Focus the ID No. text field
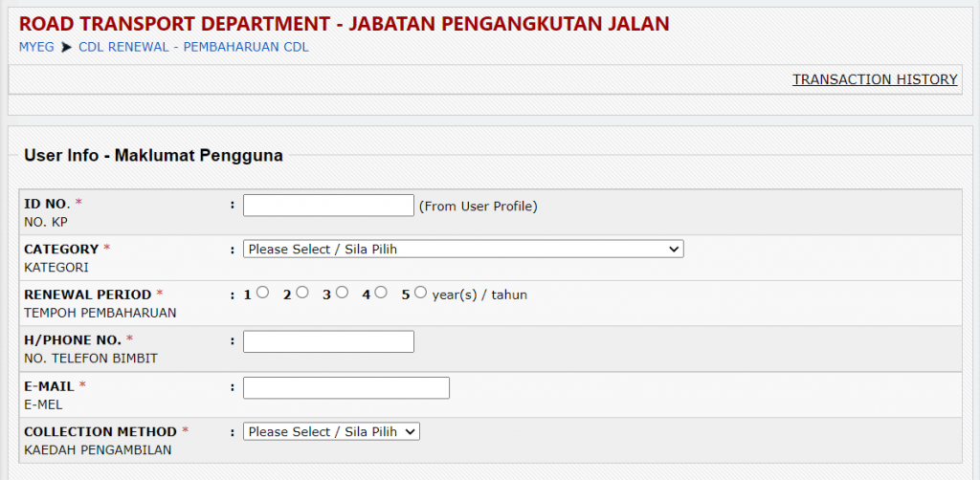This screenshot has width=980, height=480. tap(328, 206)
